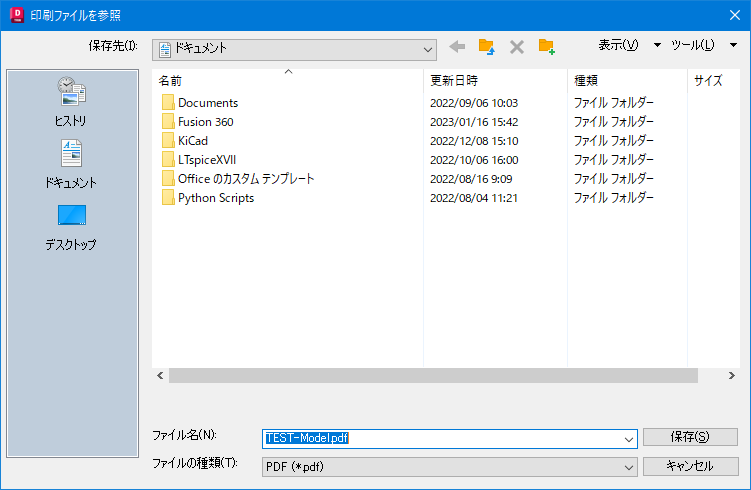The height and width of the screenshot is (490, 751).
Task: Open the ツール(L) menu
Action: [x=693, y=45]
